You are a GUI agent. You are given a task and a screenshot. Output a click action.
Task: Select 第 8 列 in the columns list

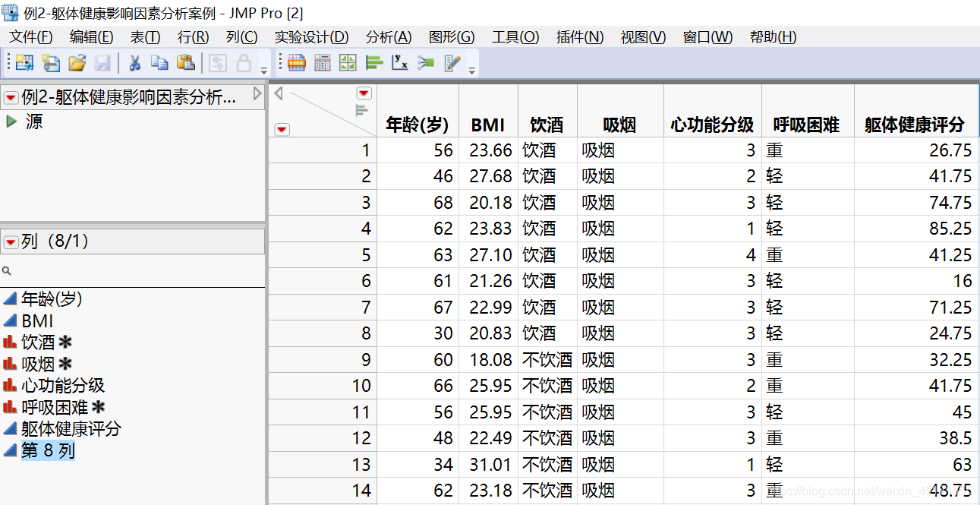(48, 450)
